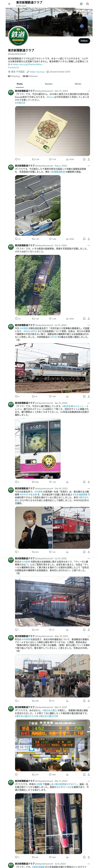The width and height of the screenshot is (98, 868).
Task: Open more options on Oct 4, 2024 post
Action: pos(89,246)
